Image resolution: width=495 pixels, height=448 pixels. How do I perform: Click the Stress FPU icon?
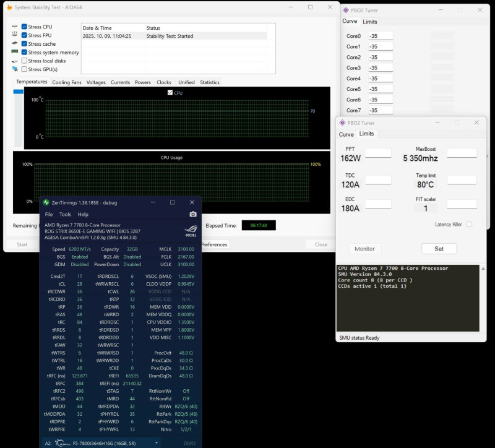tap(14, 34)
